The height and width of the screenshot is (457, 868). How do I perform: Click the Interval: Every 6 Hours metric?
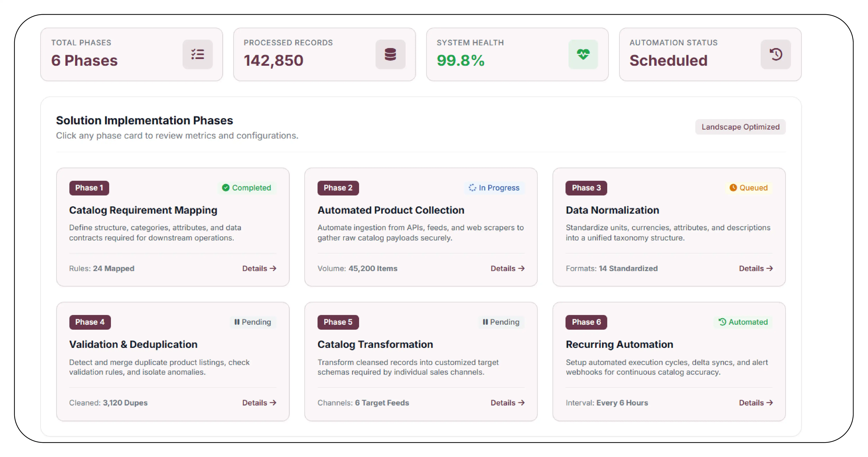point(607,403)
